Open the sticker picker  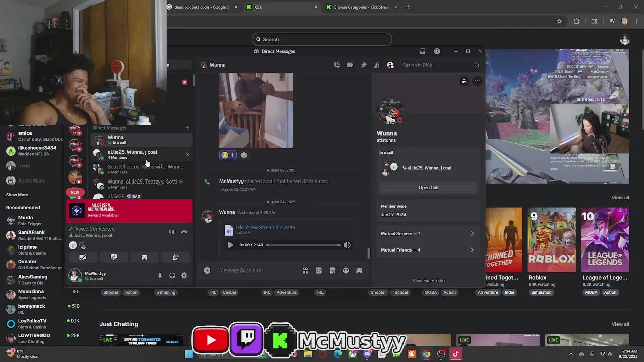pyautogui.click(x=332, y=270)
